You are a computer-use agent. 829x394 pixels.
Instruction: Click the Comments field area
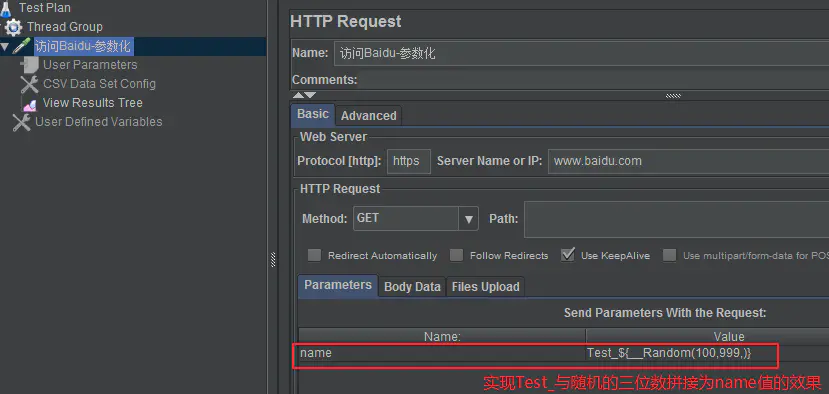pos(592,80)
